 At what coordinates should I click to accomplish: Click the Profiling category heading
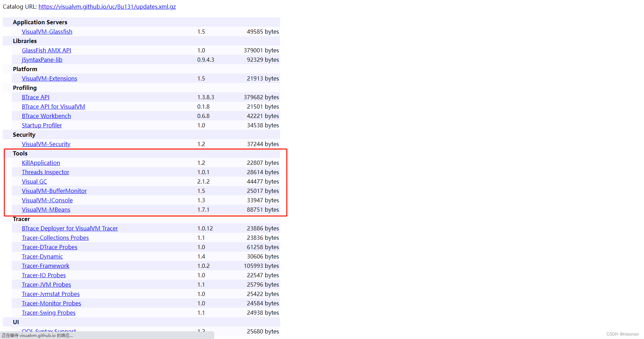(x=25, y=88)
